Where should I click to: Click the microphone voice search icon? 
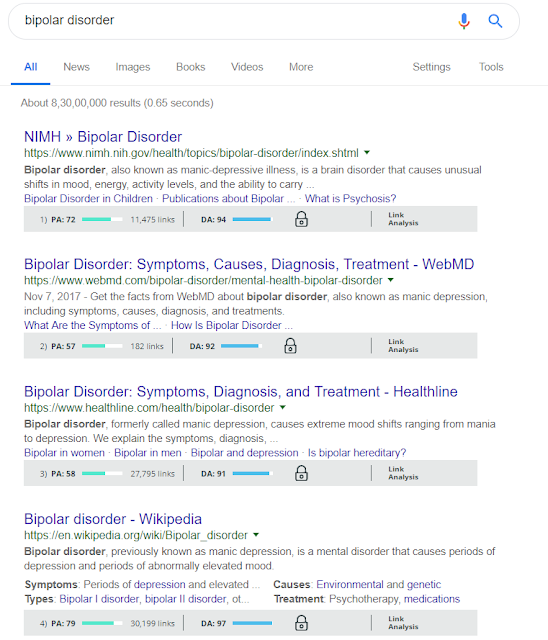coord(464,21)
